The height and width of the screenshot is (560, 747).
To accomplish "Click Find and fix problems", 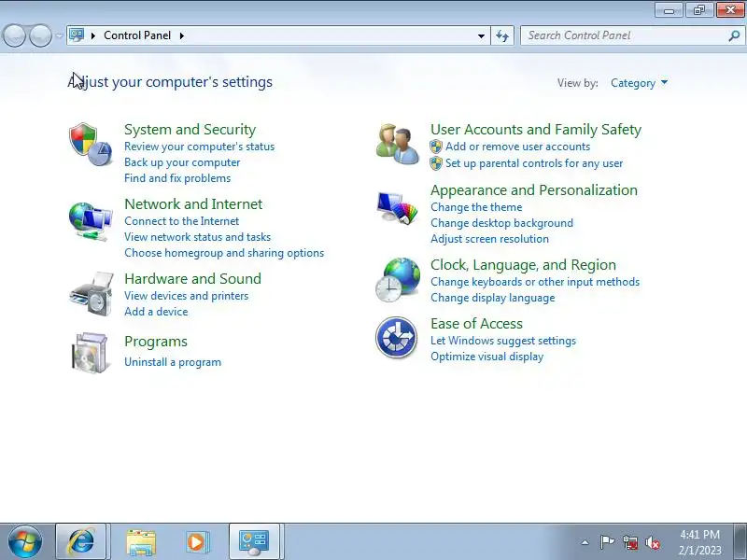I will (177, 178).
